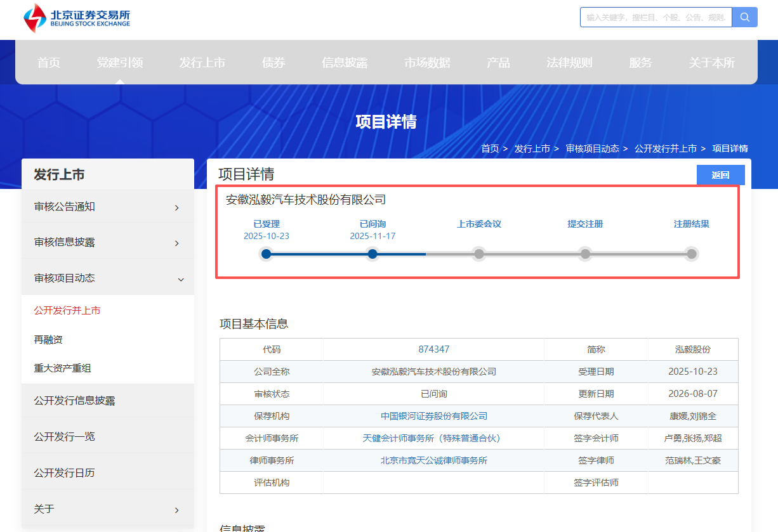This screenshot has height=532, width=778.
Task: Click the 注册结果 step label
Action: click(x=692, y=224)
